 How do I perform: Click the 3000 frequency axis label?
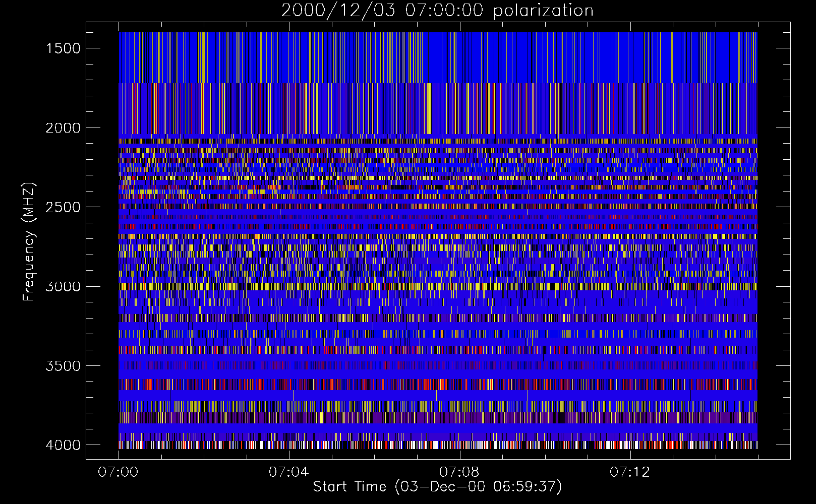tap(63, 287)
